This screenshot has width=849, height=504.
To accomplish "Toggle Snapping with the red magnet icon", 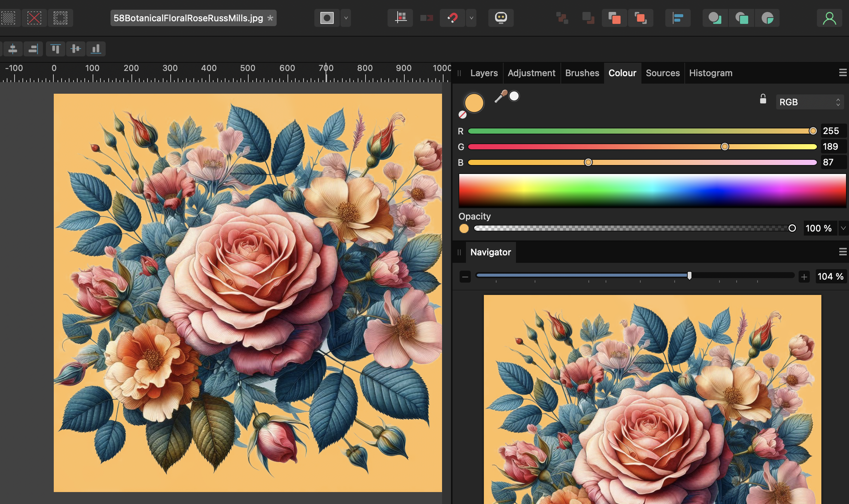I will [x=453, y=18].
